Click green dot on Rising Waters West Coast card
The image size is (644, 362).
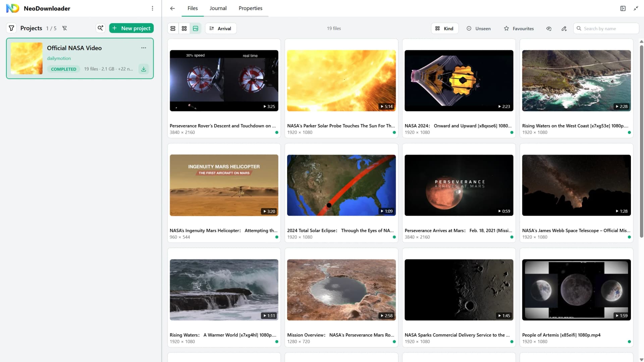pyautogui.click(x=629, y=133)
